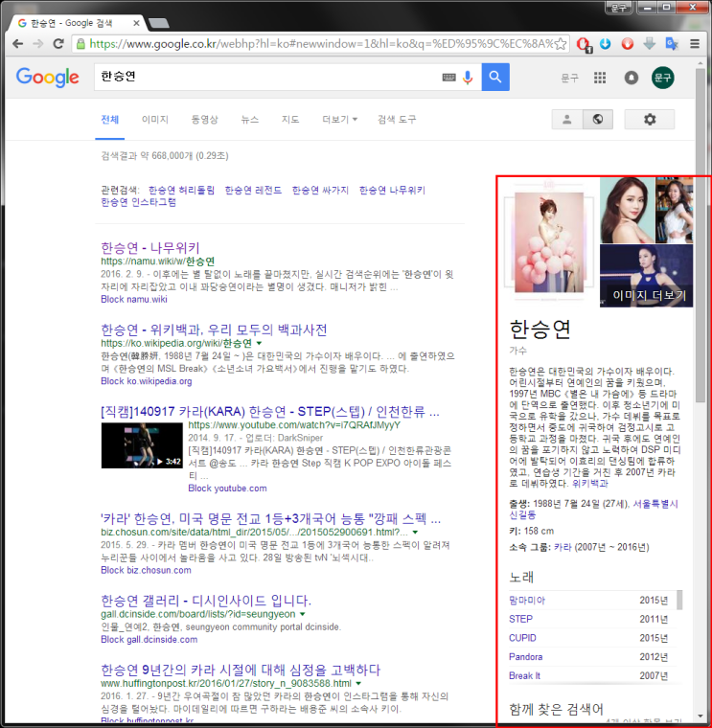Show global results with globe icon
Viewport: 712px width, 728px height.
(598, 120)
